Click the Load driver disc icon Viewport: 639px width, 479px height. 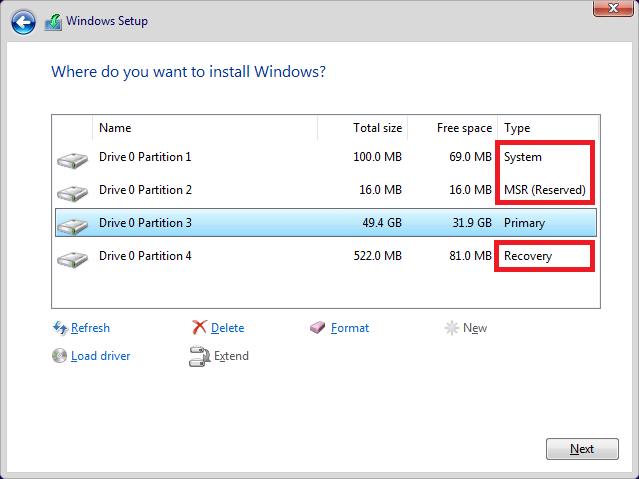pyautogui.click(x=59, y=355)
